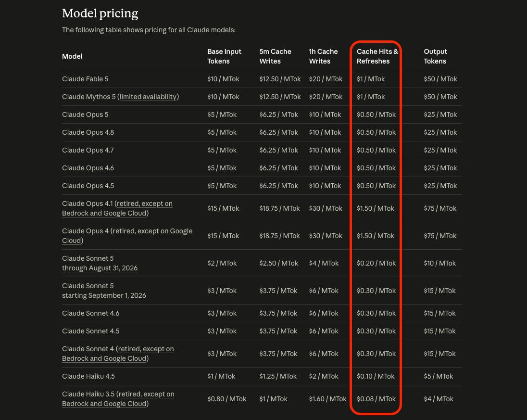This screenshot has height=420, width=527.
Task: Select the 'Model pricing' heading
Action: 100,13
